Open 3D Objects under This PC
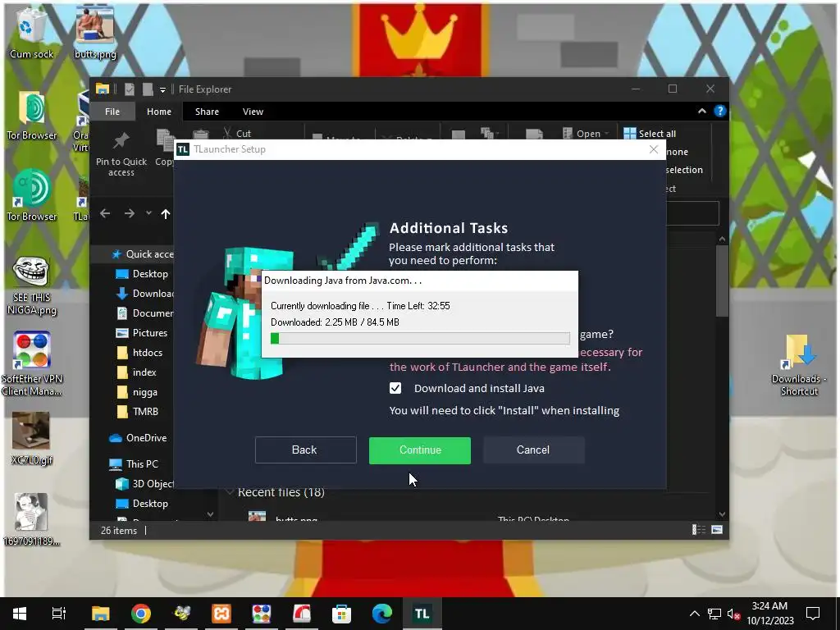This screenshot has height=630, width=840. [145, 484]
